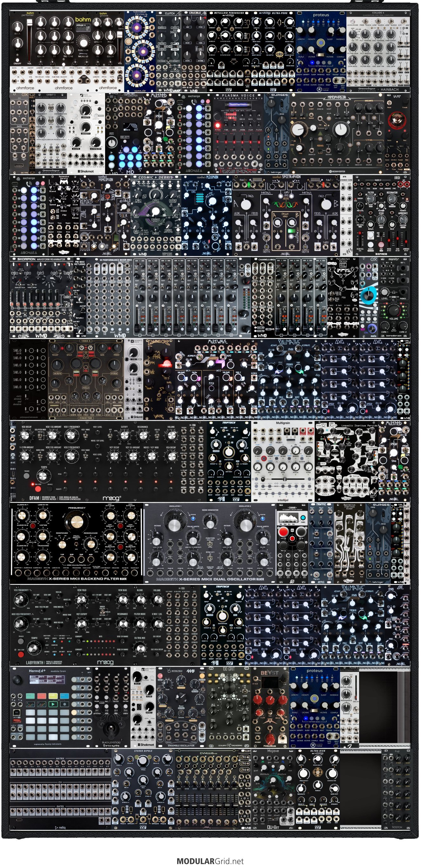Open the Spectraphon module
The height and width of the screenshot is (868, 421).
coord(286,216)
